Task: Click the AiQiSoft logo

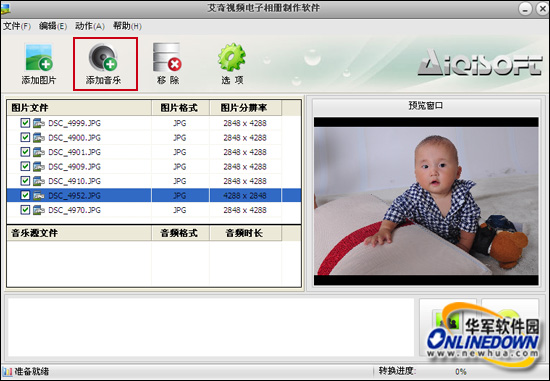Action: (479, 63)
